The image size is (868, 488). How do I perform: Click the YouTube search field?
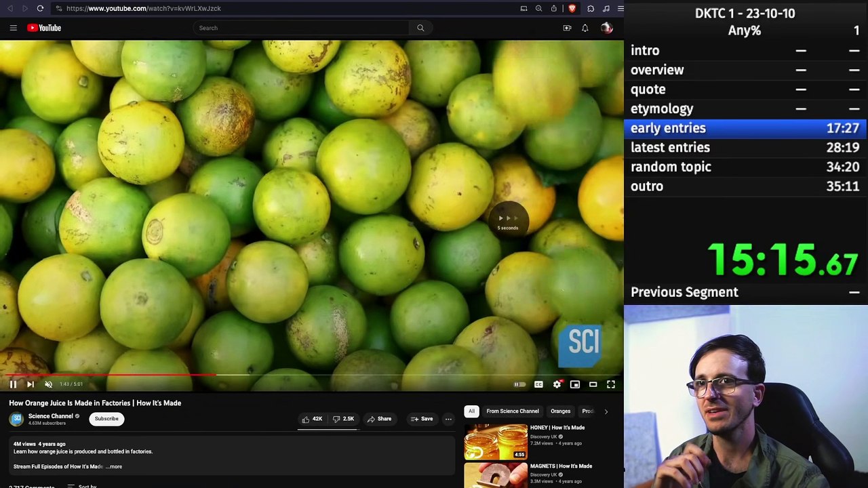click(301, 28)
